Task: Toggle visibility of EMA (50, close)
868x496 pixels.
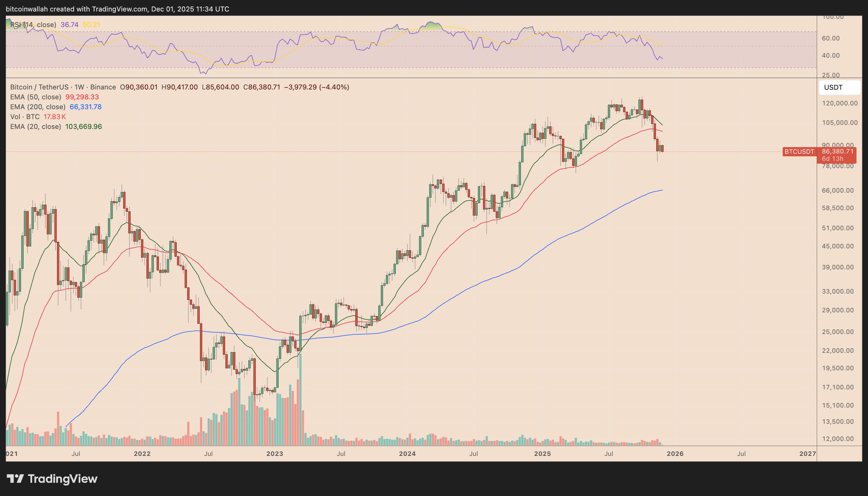Action: click(x=36, y=97)
